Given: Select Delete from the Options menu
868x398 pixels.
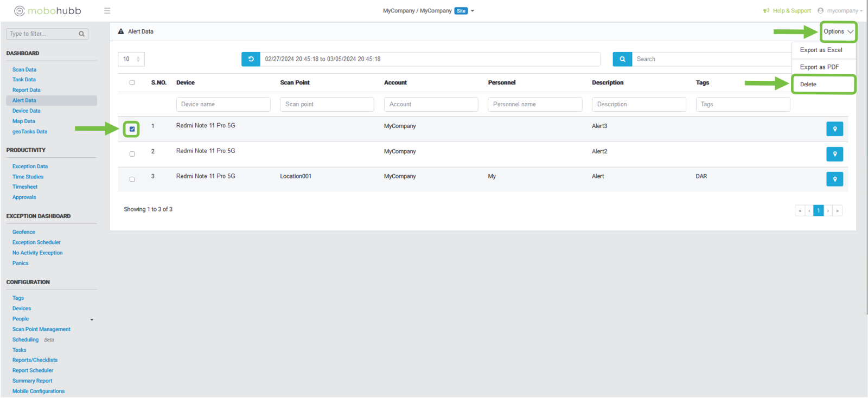Looking at the screenshot, I should [808, 85].
